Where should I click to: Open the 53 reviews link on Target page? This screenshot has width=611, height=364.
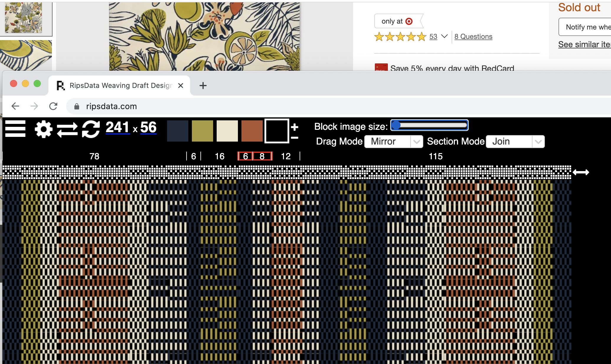[x=433, y=37]
